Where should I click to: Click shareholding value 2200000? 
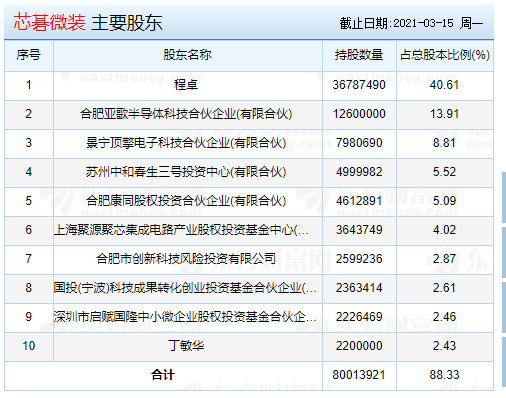coord(359,346)
